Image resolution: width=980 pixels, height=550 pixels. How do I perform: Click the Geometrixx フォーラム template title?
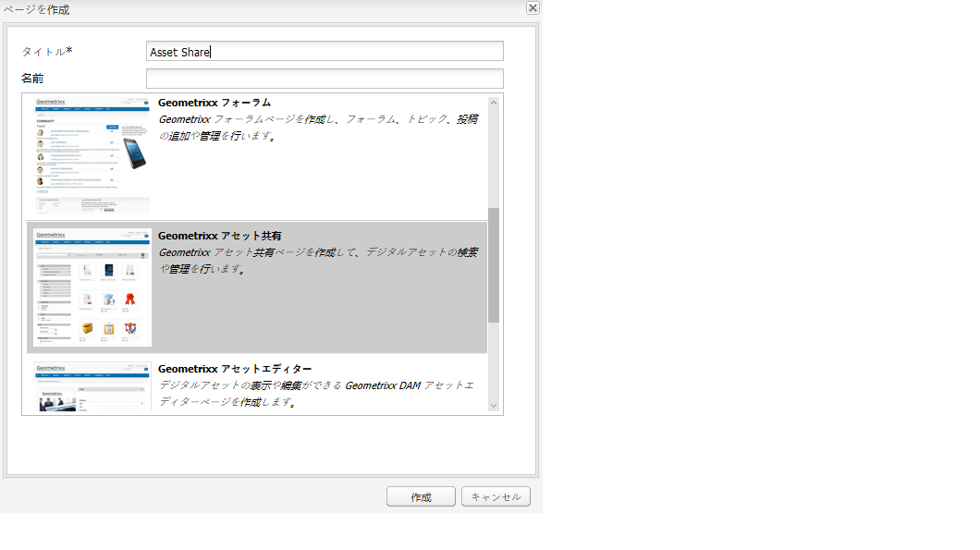(x=214, y=103)
